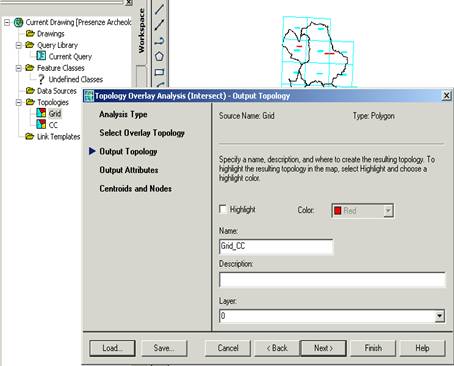Click the Cancel button
The image size is (454, 366).
(x=228, y=348)
